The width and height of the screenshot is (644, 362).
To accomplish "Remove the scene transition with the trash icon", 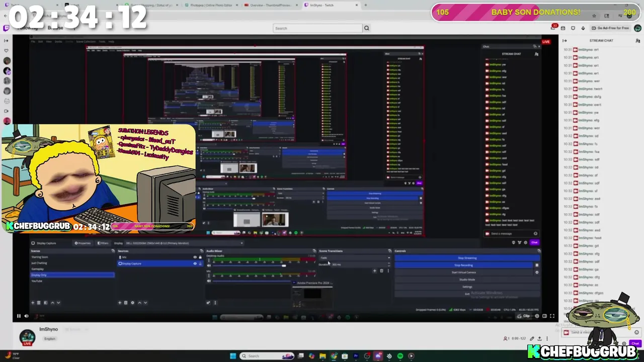I will pos(381,271).
